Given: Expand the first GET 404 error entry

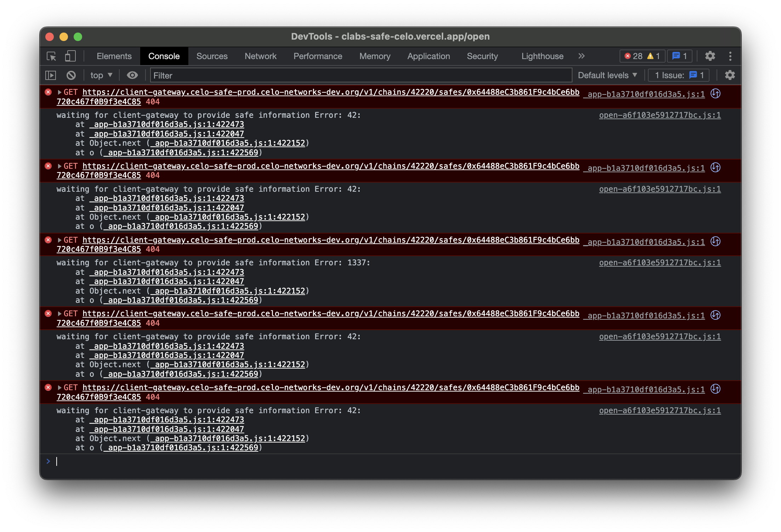Looking at the screenshot, I should 59,92.
